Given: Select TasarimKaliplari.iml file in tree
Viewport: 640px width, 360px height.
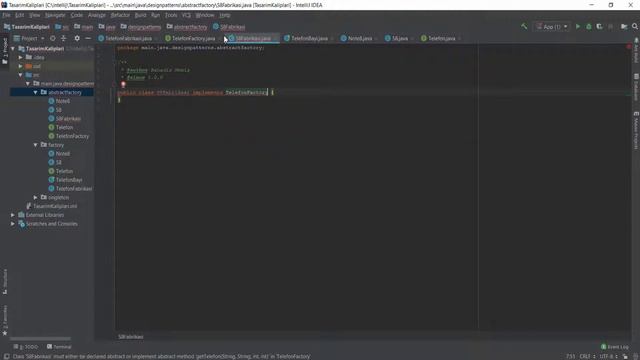Looking at the screenshot, I should point(55,206).
